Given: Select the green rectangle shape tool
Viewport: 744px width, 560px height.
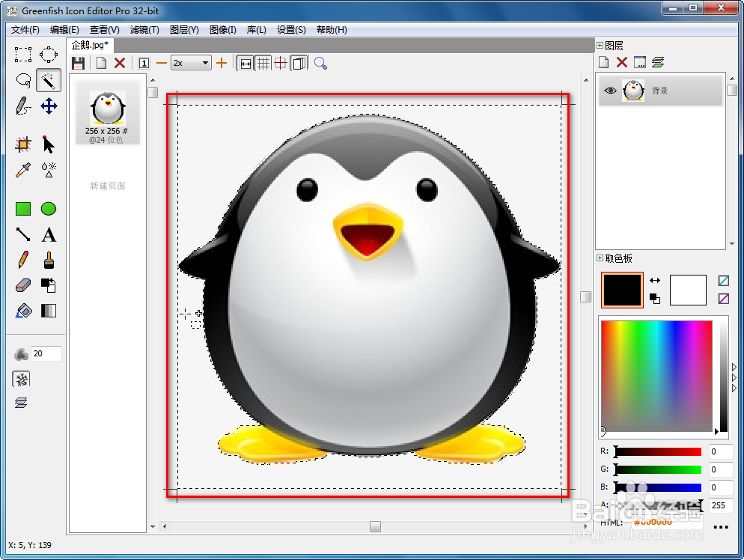Looking at the screenshot, I should (22, 209).
